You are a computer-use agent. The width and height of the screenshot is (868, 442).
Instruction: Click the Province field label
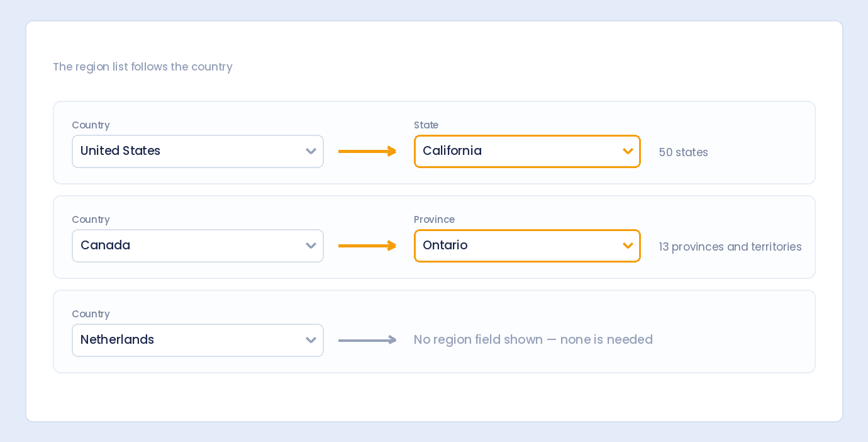(x=434, y=220)
